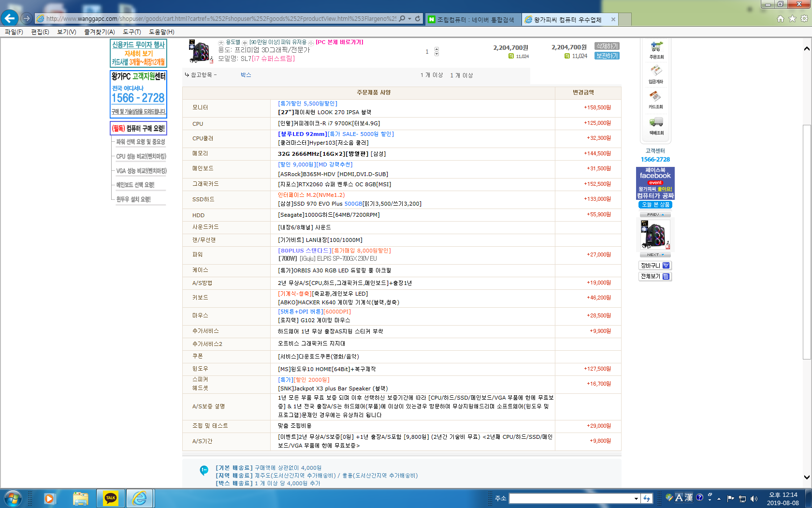Viewport: 812px width, 508px height.
Task: Open the browser Home icon
Action: [780, 19]
